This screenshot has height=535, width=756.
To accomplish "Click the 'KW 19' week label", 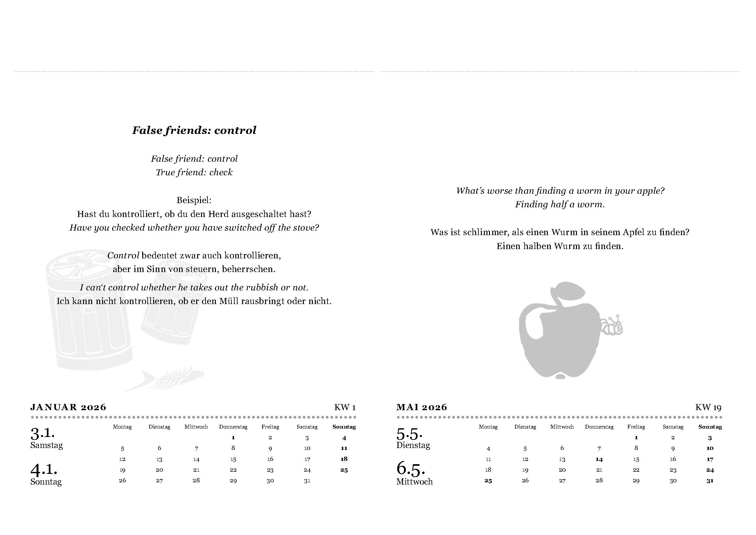I will pyautogui.click(x=708, y=408).
